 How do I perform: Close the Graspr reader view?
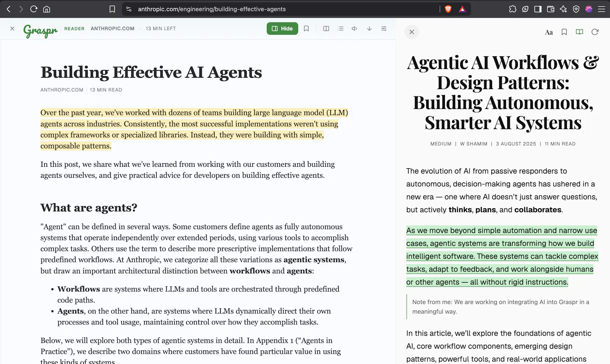tap(12, 29)
